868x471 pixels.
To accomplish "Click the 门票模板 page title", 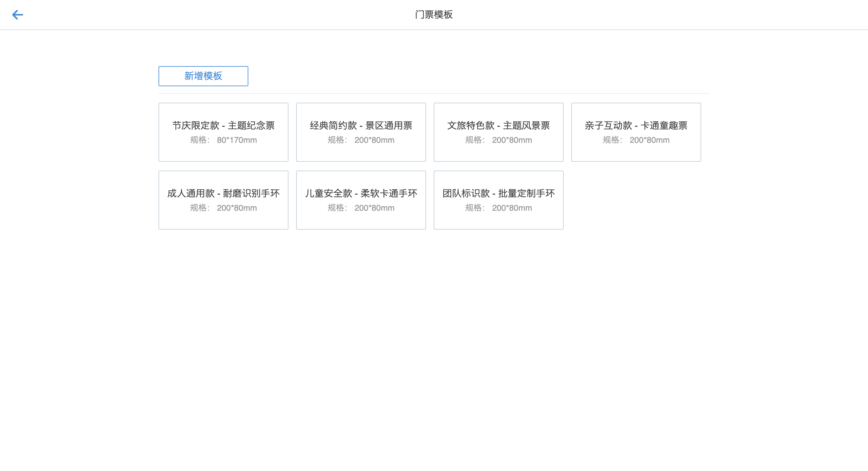I will click(433, 14).
